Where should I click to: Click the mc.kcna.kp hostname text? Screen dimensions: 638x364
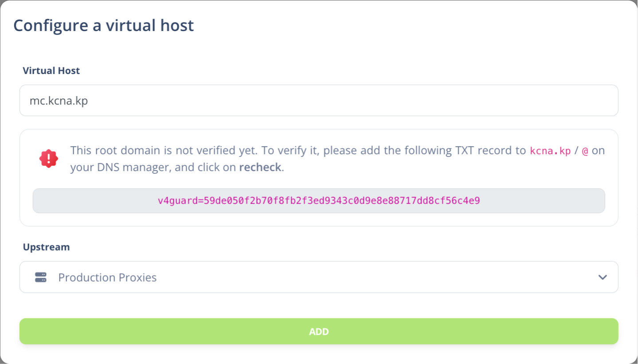(x=59, y=101)
